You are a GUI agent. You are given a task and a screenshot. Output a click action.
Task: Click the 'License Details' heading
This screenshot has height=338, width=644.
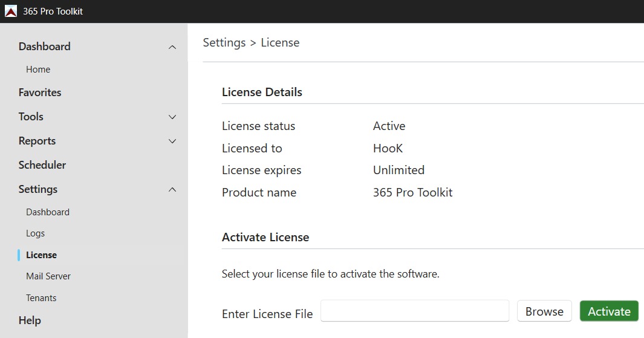[262, 92]
